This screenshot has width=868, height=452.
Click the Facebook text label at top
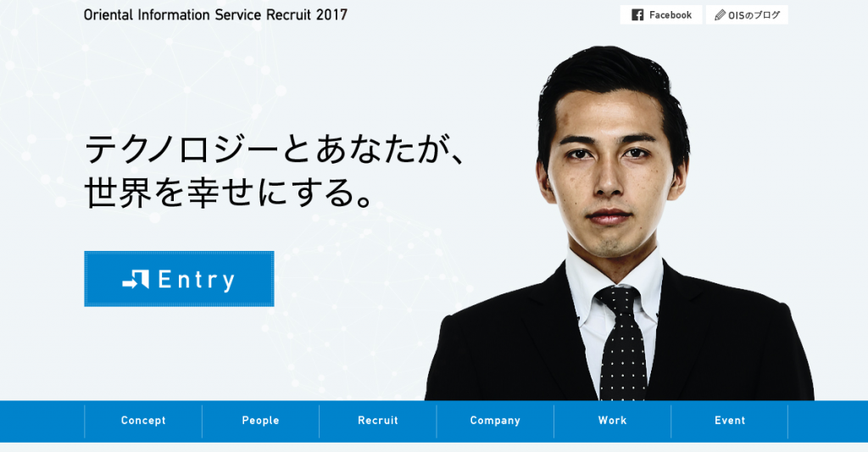(x=670, y=15)
